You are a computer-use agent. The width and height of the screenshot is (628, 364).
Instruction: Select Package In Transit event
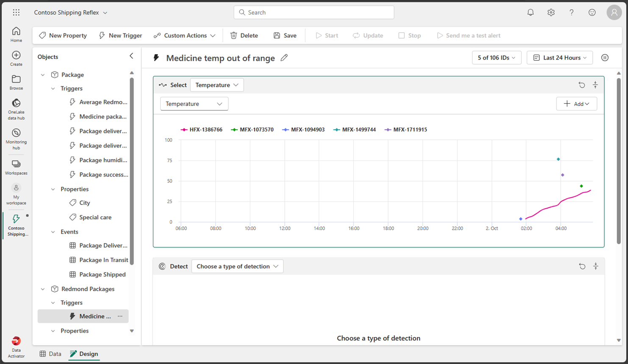98,260
